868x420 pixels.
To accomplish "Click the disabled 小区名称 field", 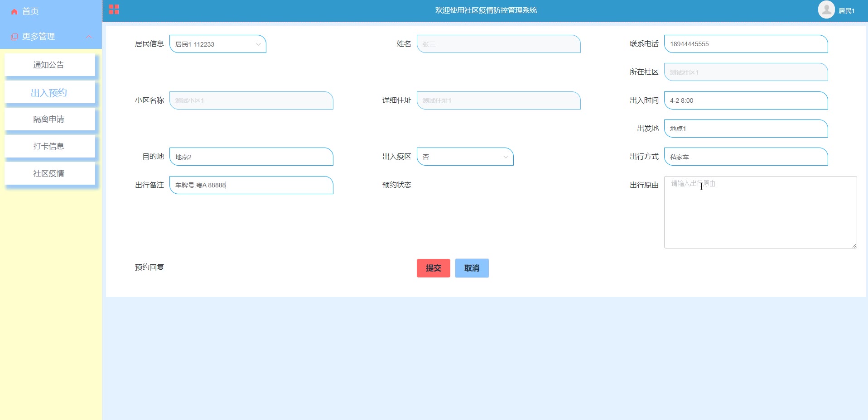I will coord(251,100).
